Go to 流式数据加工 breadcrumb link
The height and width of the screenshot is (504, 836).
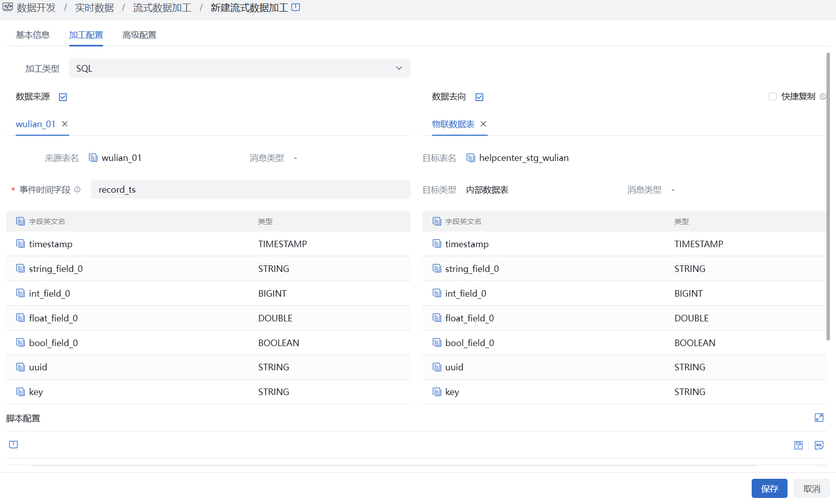pos(162,8)
